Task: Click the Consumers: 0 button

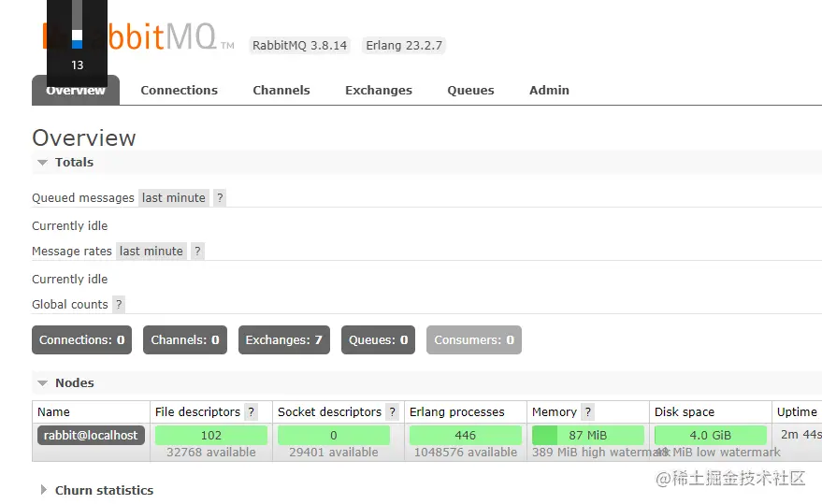Action: [x=474, y=339]
